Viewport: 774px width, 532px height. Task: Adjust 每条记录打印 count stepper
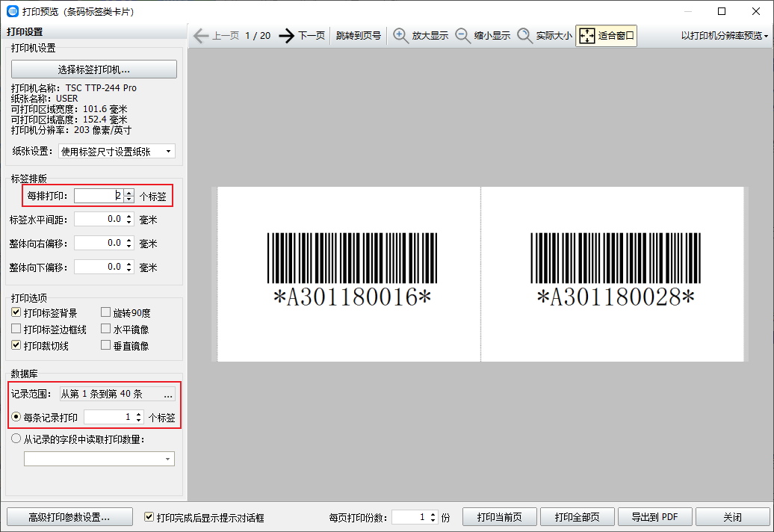[139, 417]
